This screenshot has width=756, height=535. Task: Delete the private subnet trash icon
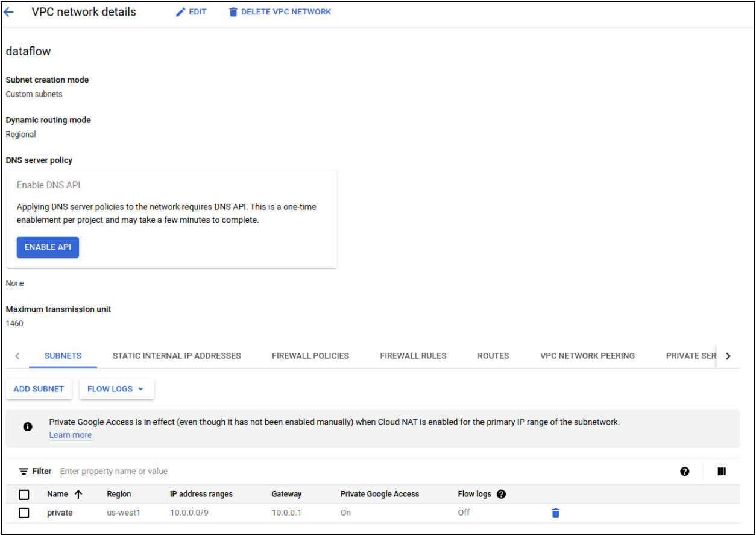click(556, 513)
